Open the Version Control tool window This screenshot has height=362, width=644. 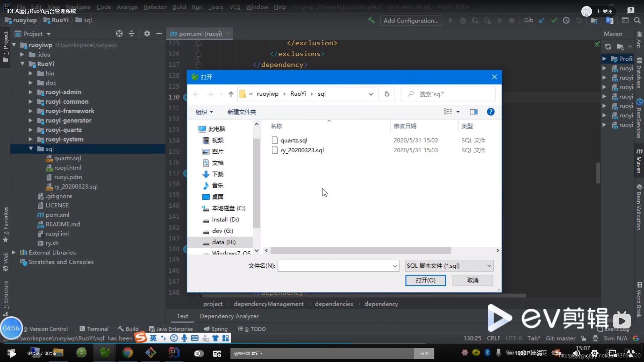point(46,329)
